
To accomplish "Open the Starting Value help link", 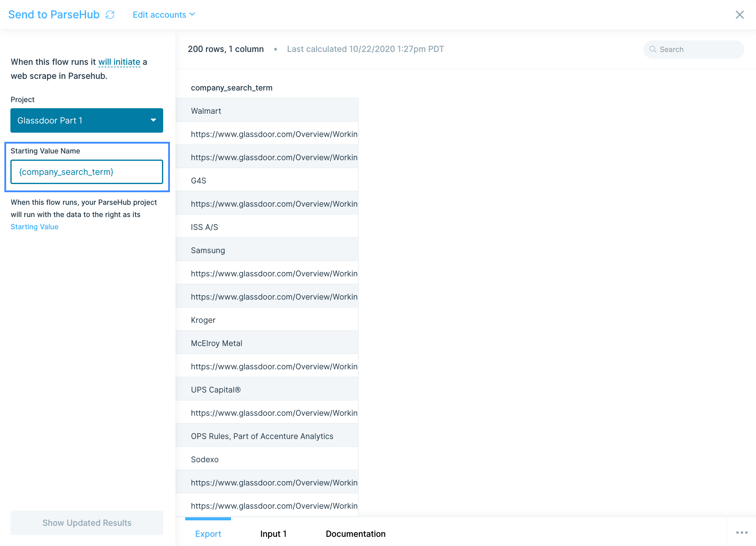I will coord(34,227).
